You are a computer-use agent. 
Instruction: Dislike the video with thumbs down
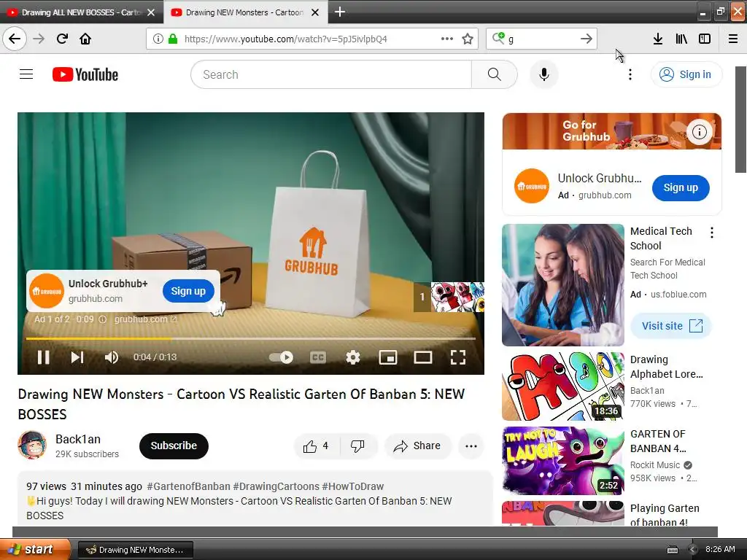(357, 446)
